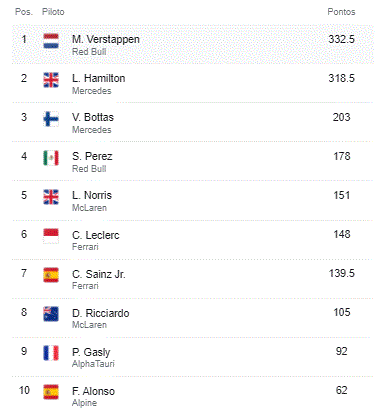Click the AlphaTauri team label under Gasly
The image size is (375, 413).
click(x=93, y=364)
